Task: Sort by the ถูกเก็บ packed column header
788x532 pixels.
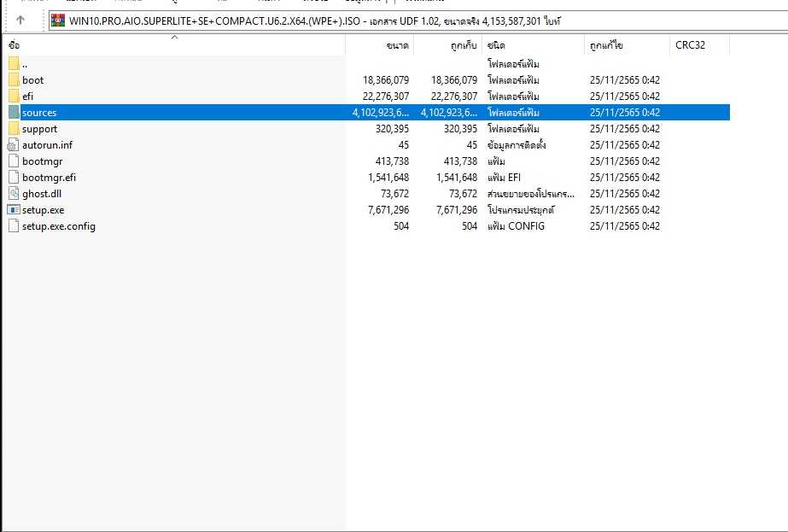Action: [447, 44]
